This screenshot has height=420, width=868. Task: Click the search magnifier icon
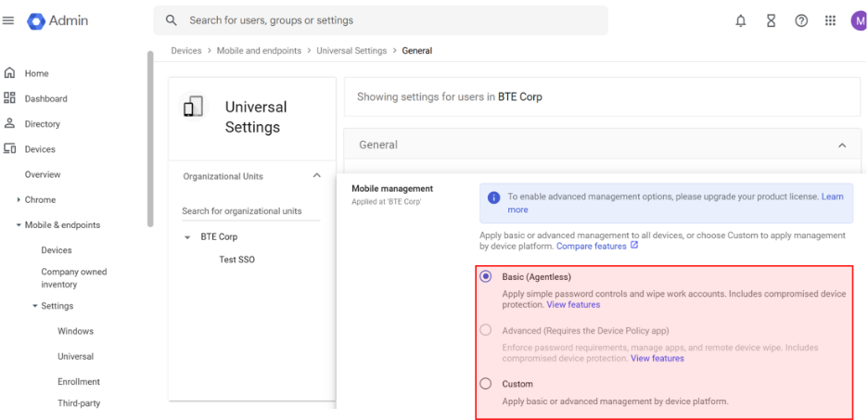(172, 20)
